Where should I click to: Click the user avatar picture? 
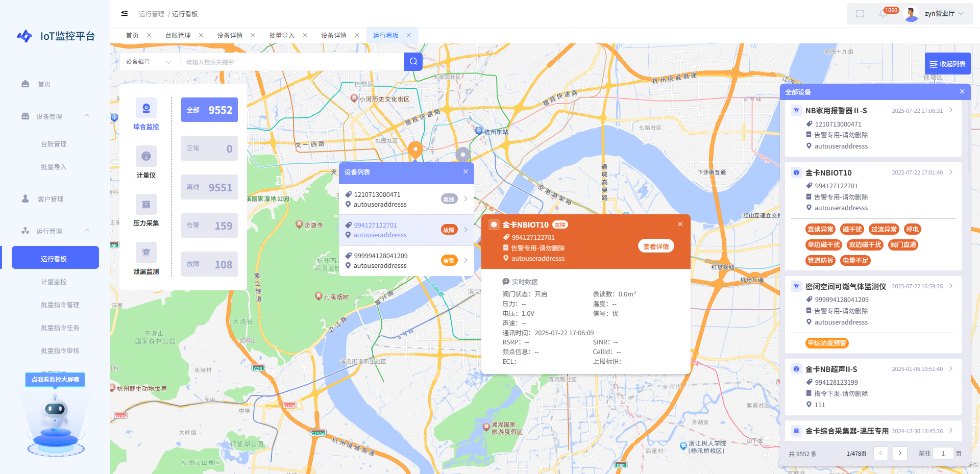tap(912, 14)
